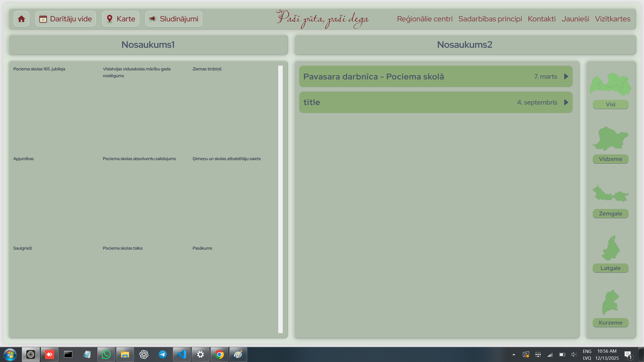Expand the Pavasara darbnīca event arrow
The height and width of the screenshot is (362, 644).
pyautogui.click(x=566, y=76)
